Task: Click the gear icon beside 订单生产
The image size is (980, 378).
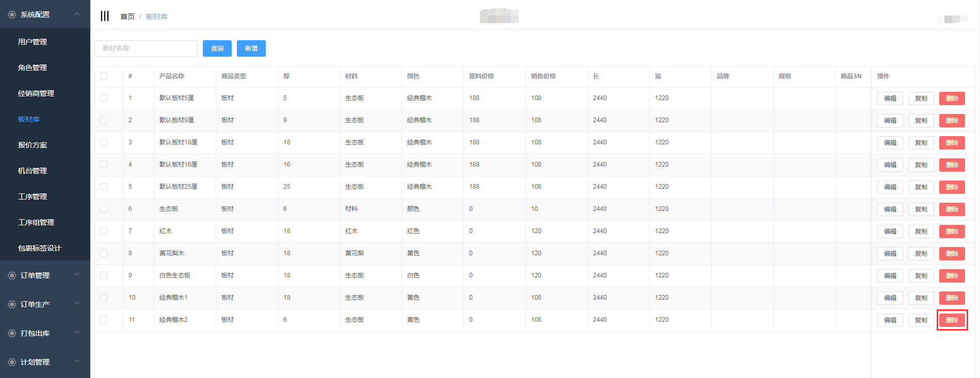Action: (12, 304)
